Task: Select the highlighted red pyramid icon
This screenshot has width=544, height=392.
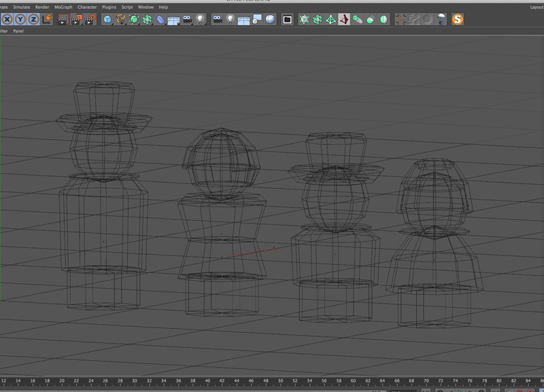Action: 344,20
